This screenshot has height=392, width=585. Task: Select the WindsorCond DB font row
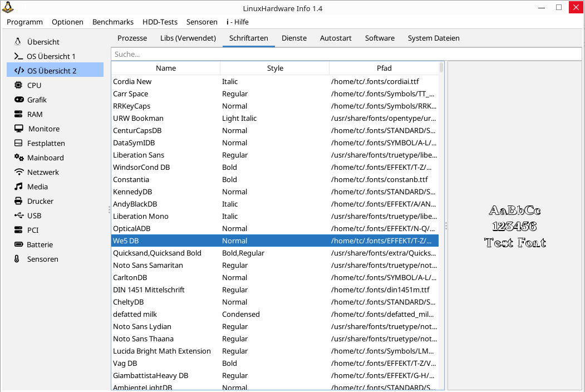click(x=275, y=167)
